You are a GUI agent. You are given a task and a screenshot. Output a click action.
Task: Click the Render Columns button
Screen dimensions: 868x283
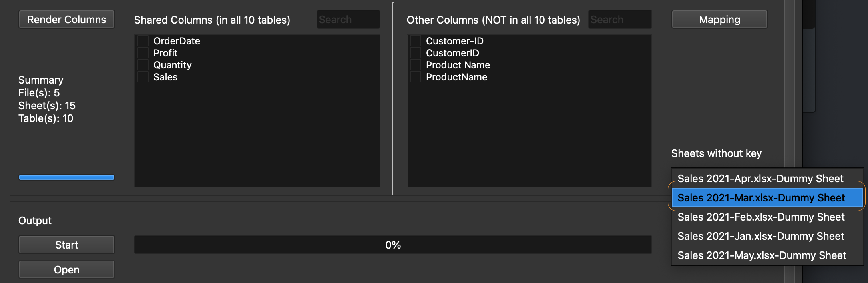pos(67,20)
